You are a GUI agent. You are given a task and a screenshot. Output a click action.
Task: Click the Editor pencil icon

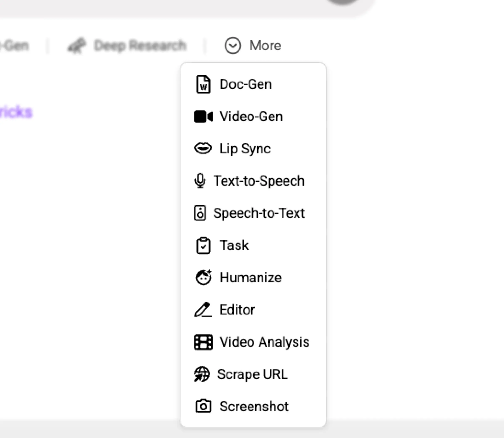[203, 310]
